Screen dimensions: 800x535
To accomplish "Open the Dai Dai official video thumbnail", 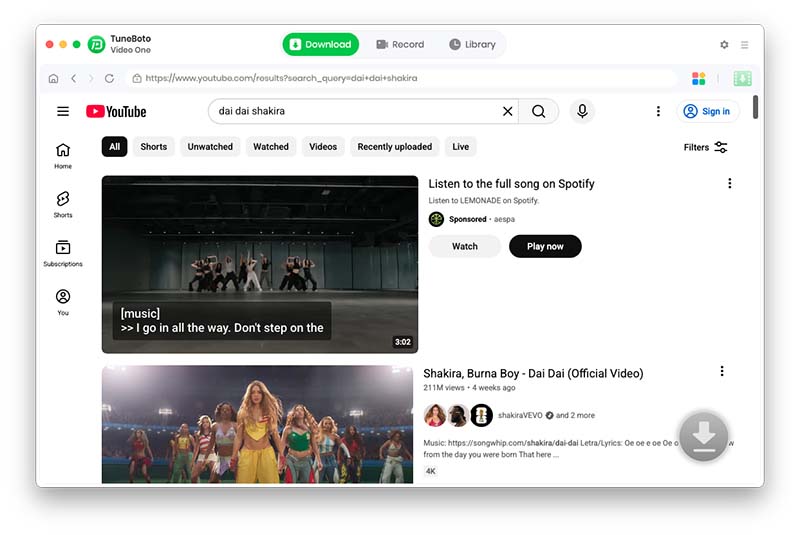I will click(x=257, y=424).
